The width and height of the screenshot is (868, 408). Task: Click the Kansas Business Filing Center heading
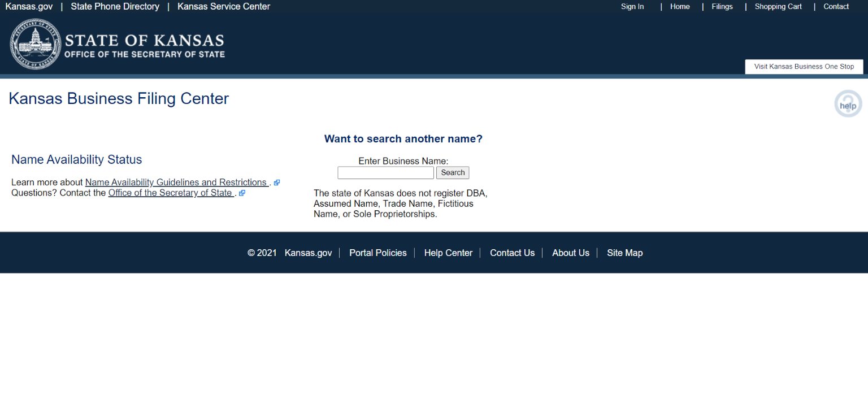(x=119, y=99)
